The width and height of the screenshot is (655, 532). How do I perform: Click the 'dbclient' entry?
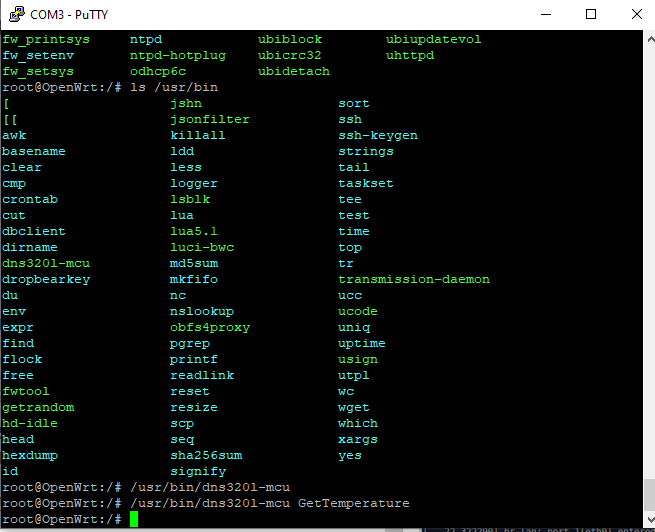[x=34, y=231]
